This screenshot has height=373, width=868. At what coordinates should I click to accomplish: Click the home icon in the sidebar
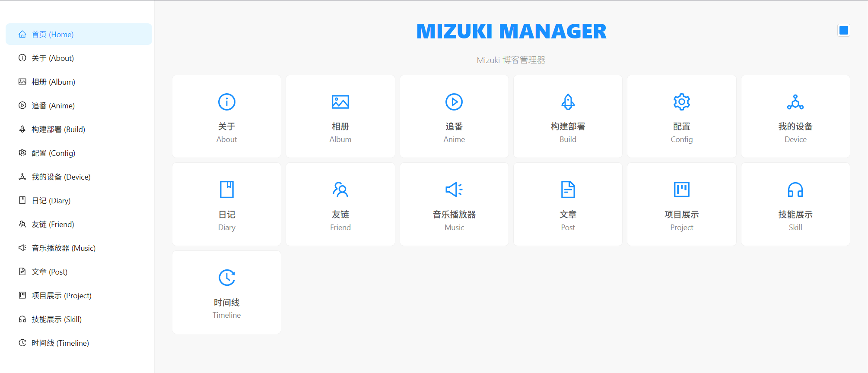tap(22, 34)
